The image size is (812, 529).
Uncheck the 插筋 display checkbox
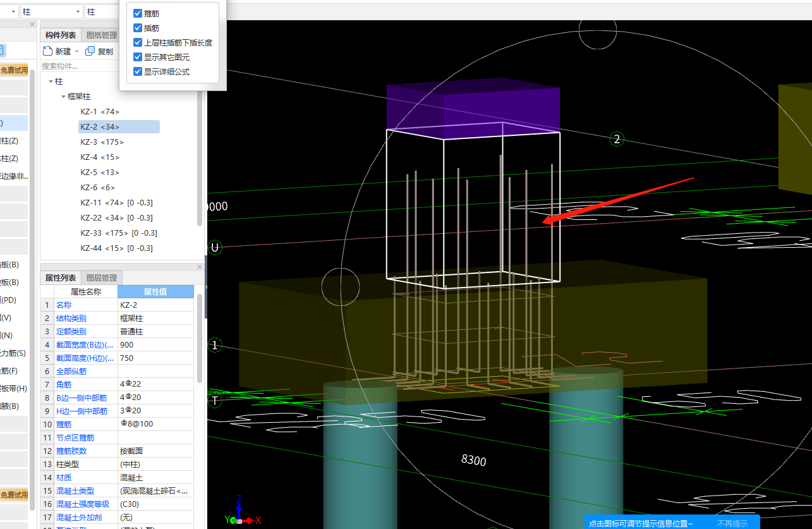pos(138,28)
